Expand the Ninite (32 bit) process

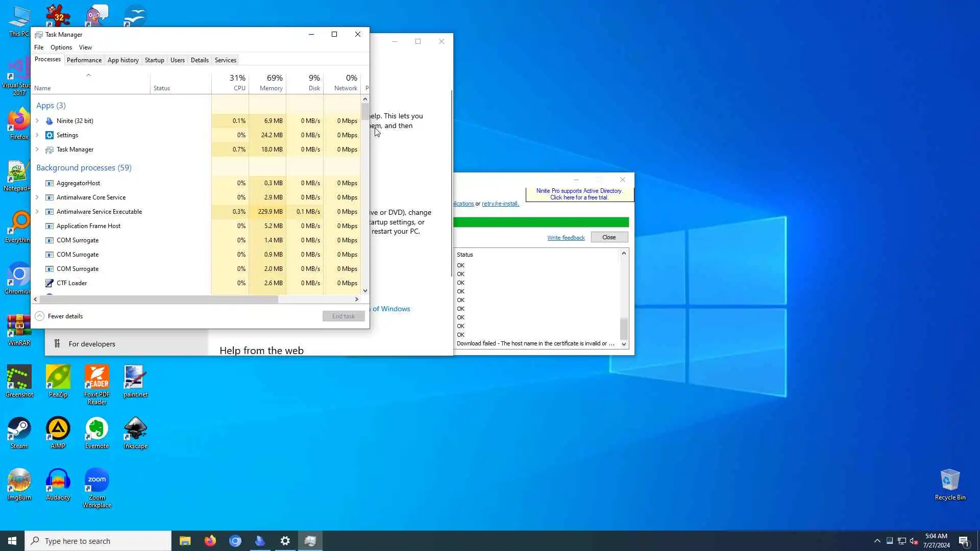[x=37, y=121]
